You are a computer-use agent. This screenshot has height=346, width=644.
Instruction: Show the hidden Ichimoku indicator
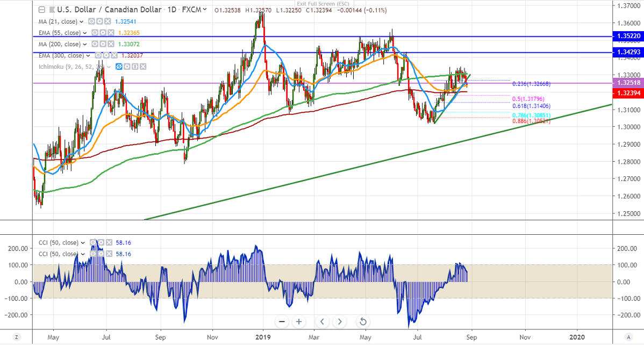click(119, 67)
